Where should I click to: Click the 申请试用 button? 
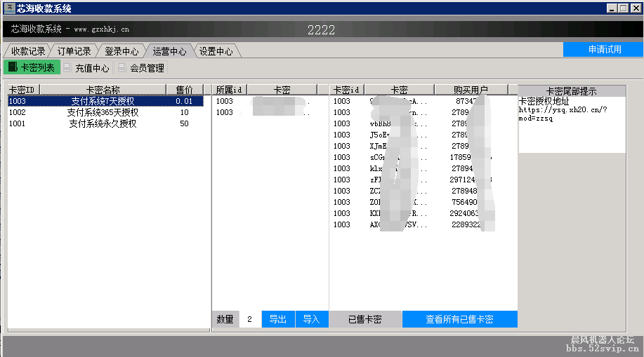click(603, 50)
